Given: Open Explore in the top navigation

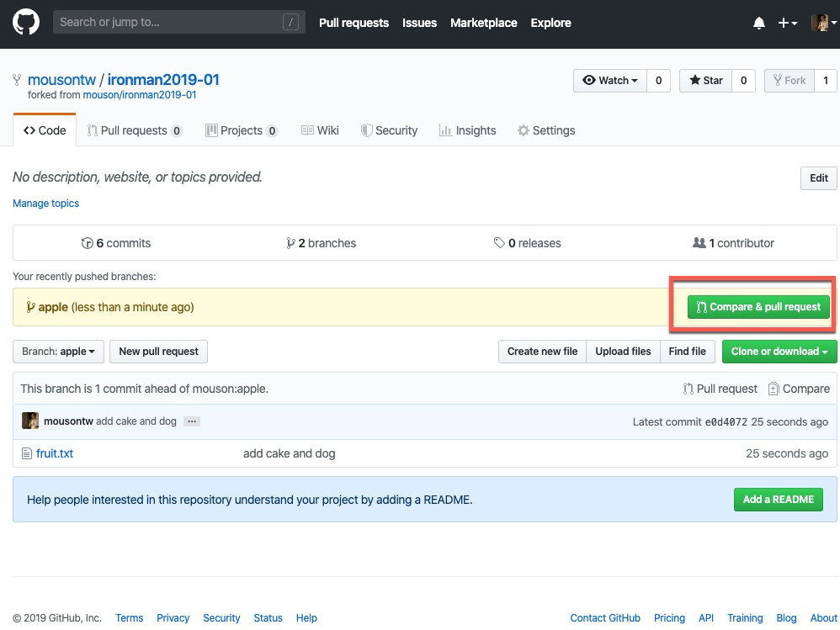Looking at the screenshot, I should [550, 23].
